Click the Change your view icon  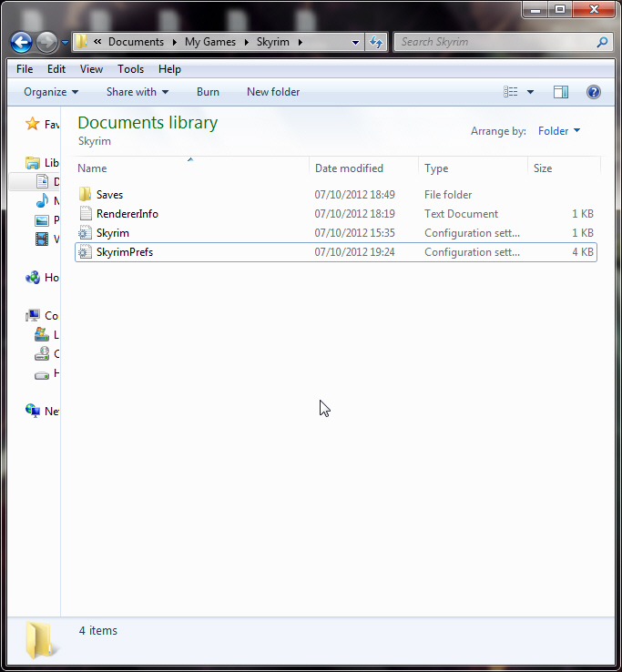point(511,92)
